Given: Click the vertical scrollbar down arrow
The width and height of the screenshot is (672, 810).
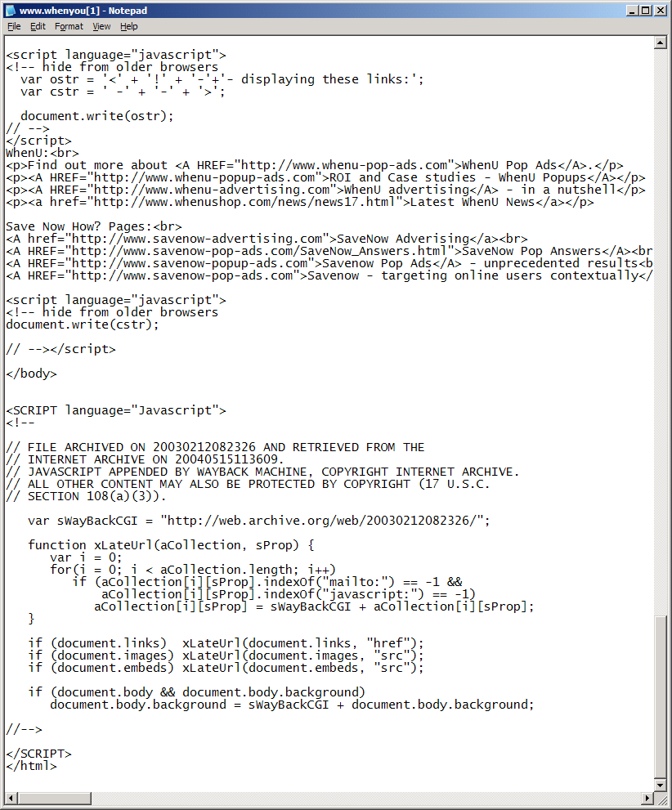Looking at the screenshot, I should pos(660,785).
